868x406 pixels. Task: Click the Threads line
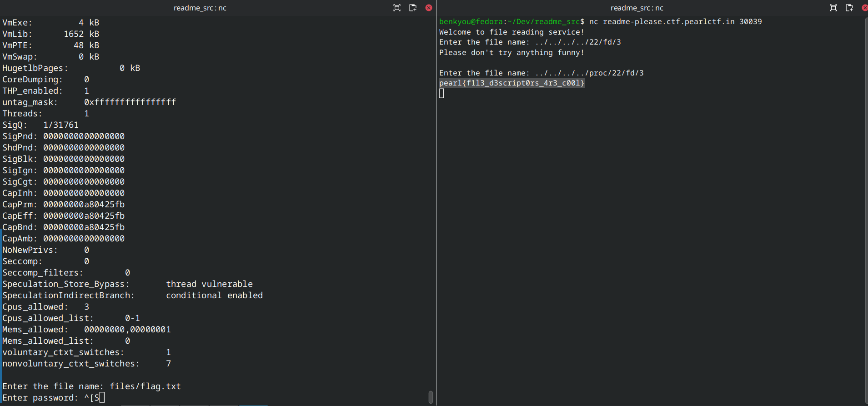click(45, 114)
